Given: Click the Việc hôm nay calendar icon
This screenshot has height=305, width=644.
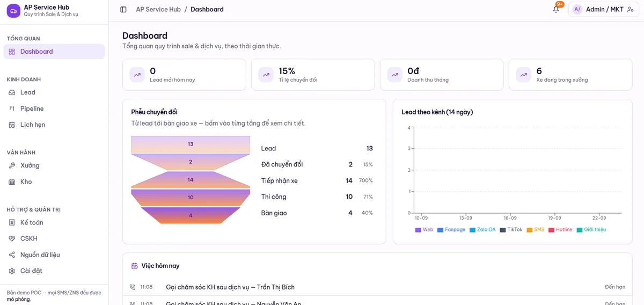Looking at the screenshot, I should (135, 266).
